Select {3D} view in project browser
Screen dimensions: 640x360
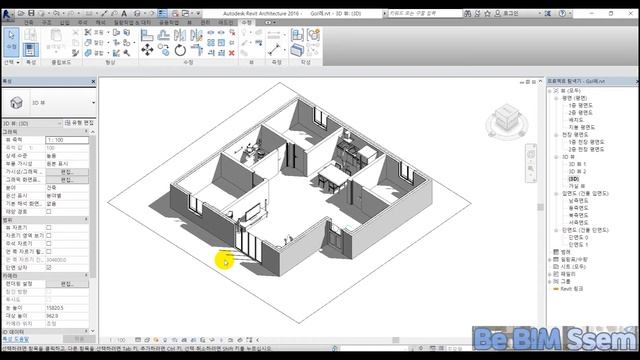point(573,179)
